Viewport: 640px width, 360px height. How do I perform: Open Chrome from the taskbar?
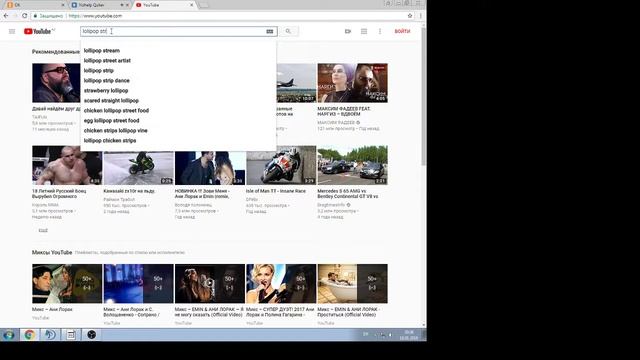(x=29, y=335)
